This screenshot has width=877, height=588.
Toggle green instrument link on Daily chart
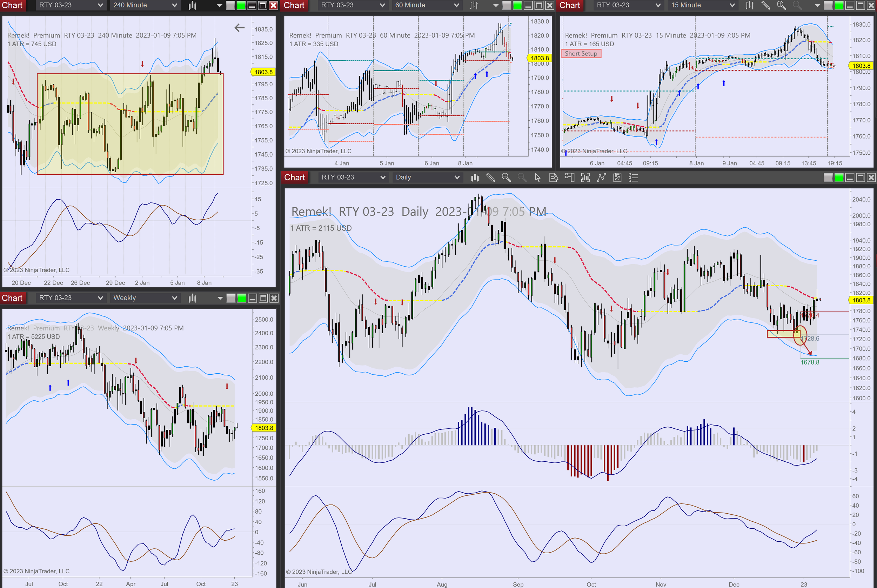pyautogui.click(x=839, y=178)
